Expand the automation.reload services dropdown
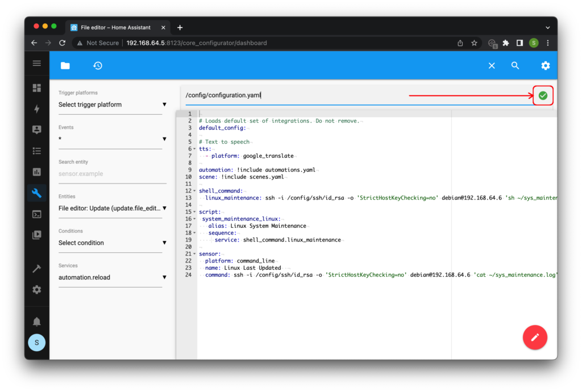The height and width of the screenshot is (392, 582). click(113, 277)
